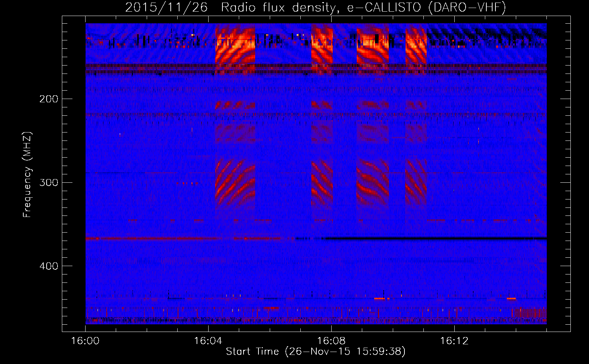Click the '16:12' time tick label

454,341
